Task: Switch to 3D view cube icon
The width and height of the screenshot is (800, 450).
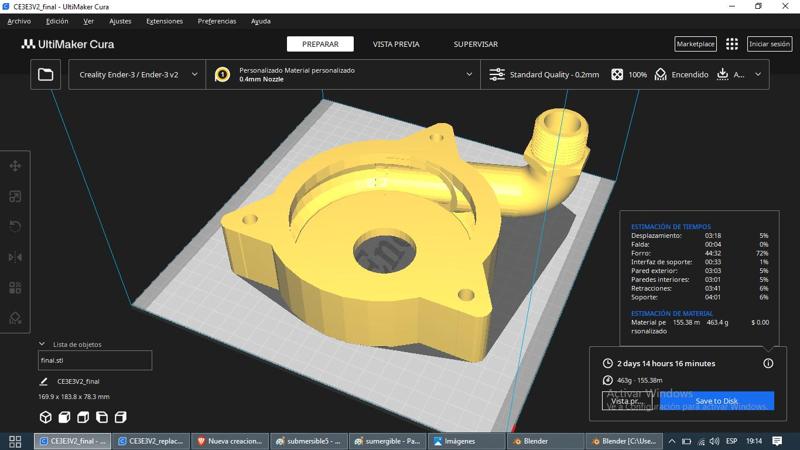Action: click(x=45, y=417)
